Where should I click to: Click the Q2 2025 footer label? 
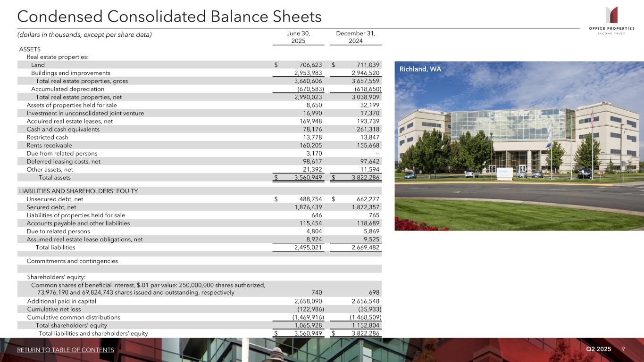point(598,349)
